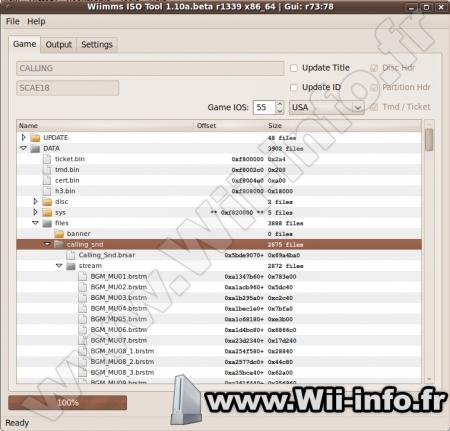The width and height of the screenshot is (450, 431).
Task: Increase the Game IOS value
Action: click(x=280, y=104)
